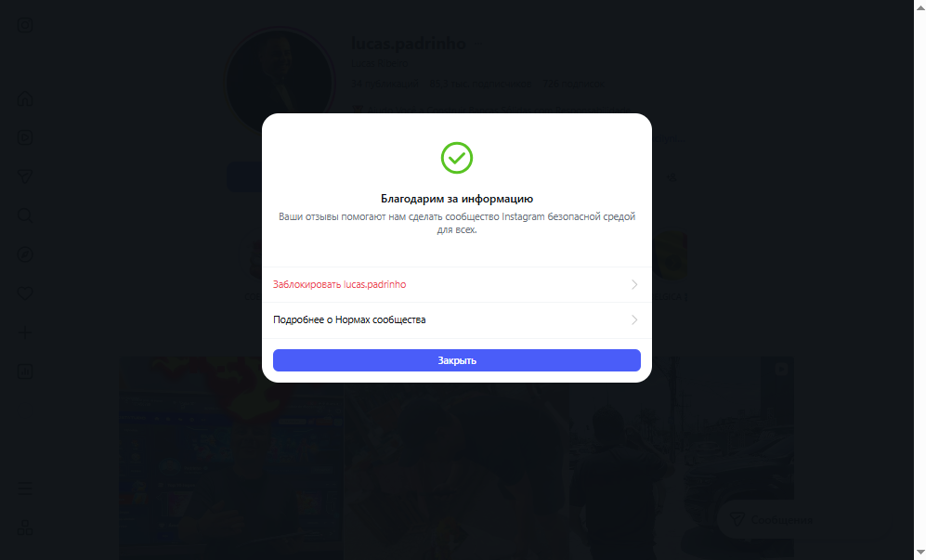The height and width of the screenshot is (560, 926).
Task: Click the Search magnifier icon in the sidebar
Action: pos(25,215)
